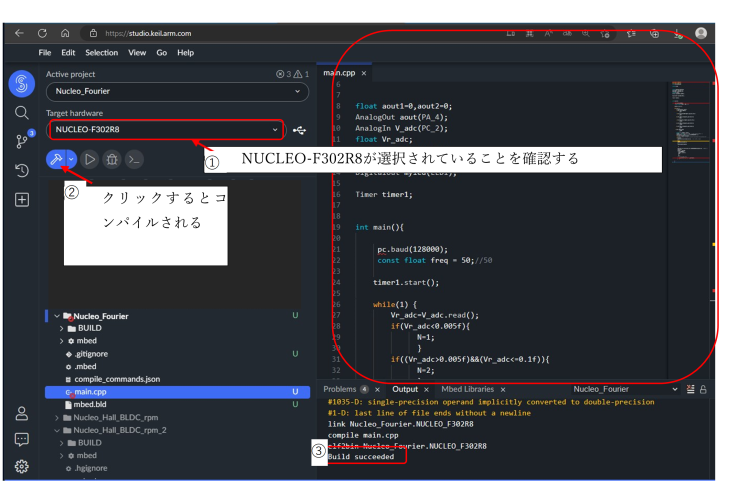Image resolution: width=740 pixels, height=501 pixels.
Task: Open the History view icon
Action: point(22,170)
